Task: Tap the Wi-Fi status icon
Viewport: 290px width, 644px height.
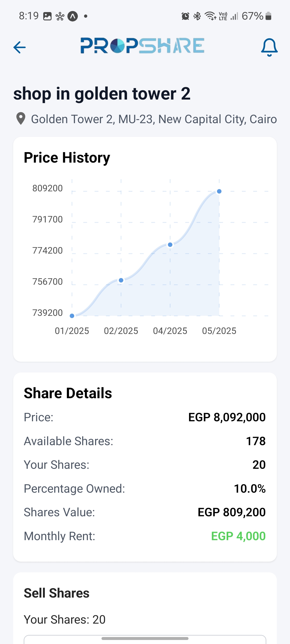Action: (x=210, y=16)
